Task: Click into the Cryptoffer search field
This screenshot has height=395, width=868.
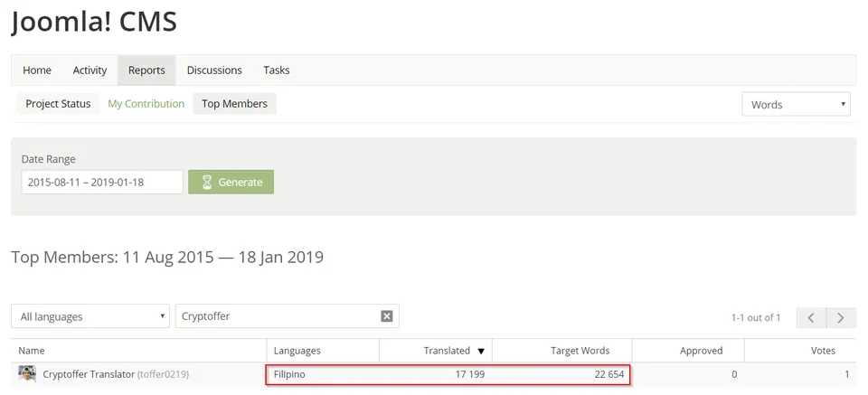Action: coord(279,316)
